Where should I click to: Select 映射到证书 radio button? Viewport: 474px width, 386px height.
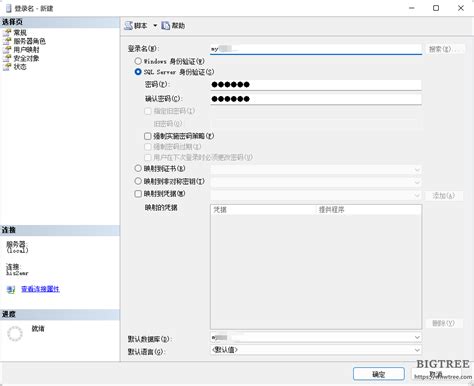pyautogui.click(x=138, y=168)
